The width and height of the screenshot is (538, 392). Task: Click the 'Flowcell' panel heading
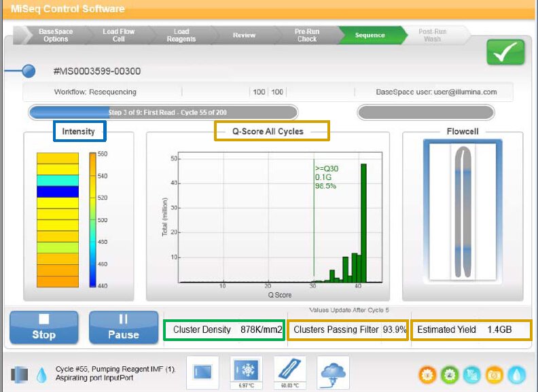463,132
